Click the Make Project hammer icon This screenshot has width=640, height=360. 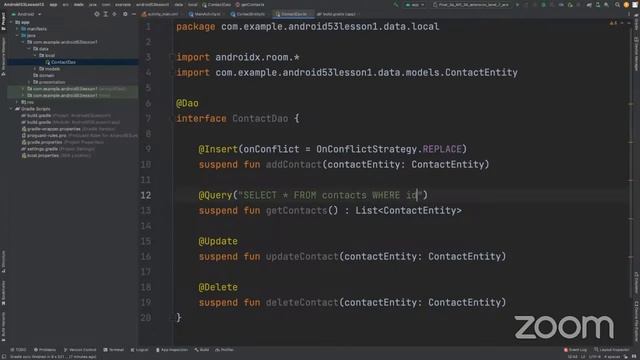click(x=396, y=5)
